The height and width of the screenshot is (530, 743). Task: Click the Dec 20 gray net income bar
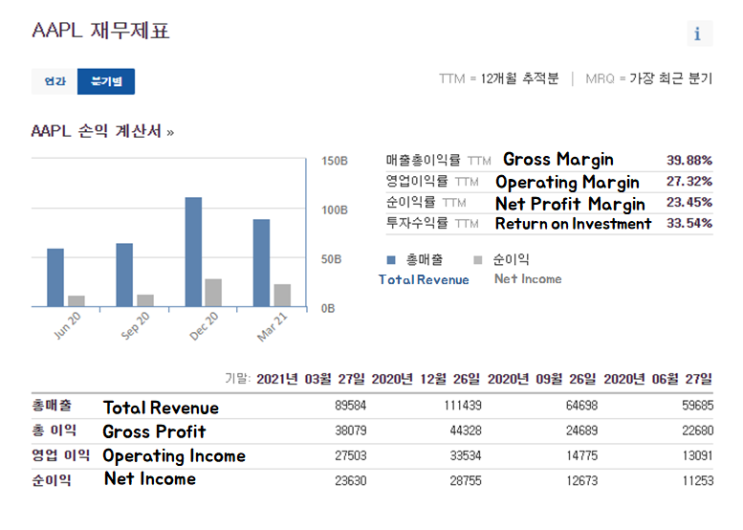tap(213, 292)
